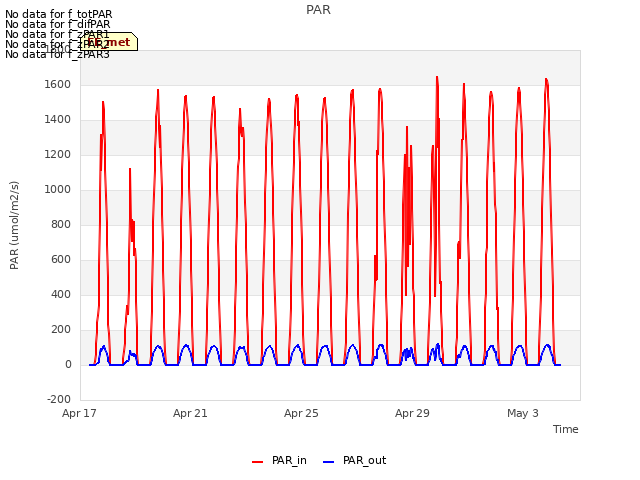Click the PAR (umol/m2/s) y-axis title
This screenshot has height=480, width=640.
[14, 225]
